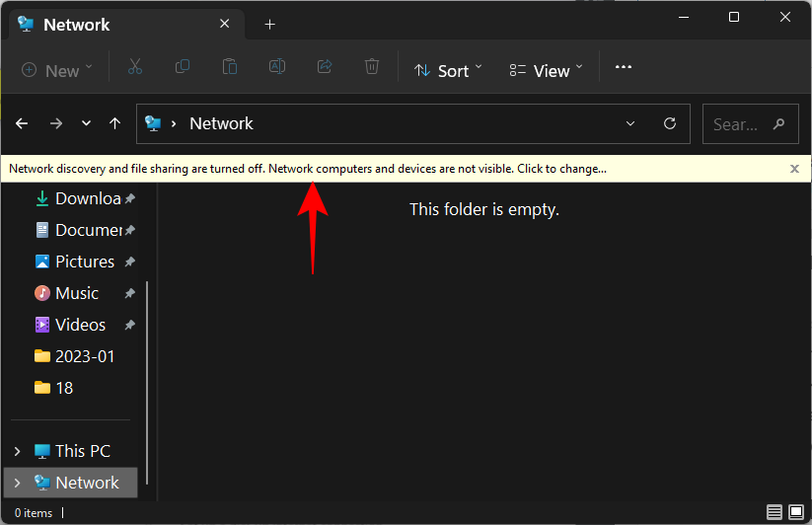Click the Share icon in toolbar

click(x=325, y=68)
